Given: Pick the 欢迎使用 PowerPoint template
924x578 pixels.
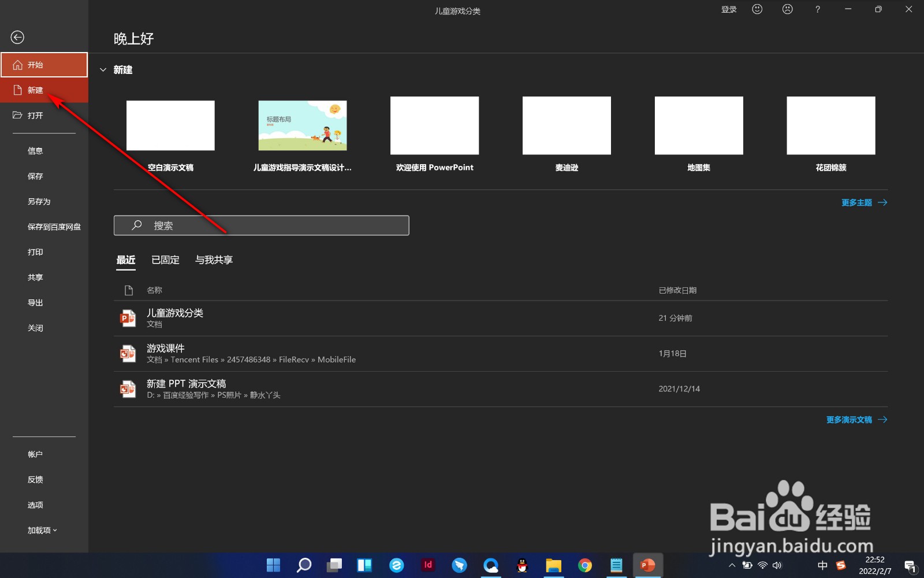Looking at the screenshot, I should [435, 125].
